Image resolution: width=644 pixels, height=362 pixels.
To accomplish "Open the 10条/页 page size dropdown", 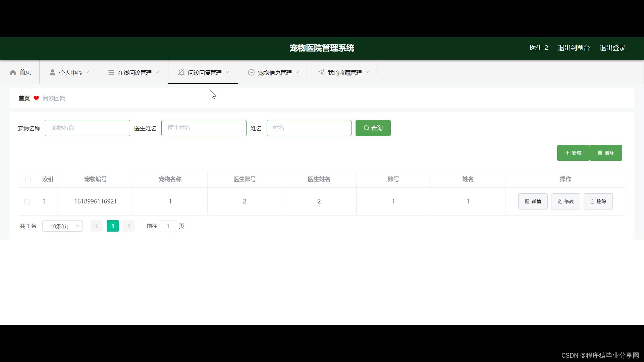I will tap(62, 226).
